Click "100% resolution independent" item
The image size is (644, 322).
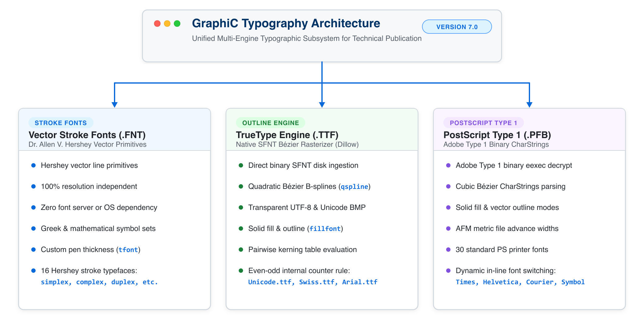pos(89,187)
